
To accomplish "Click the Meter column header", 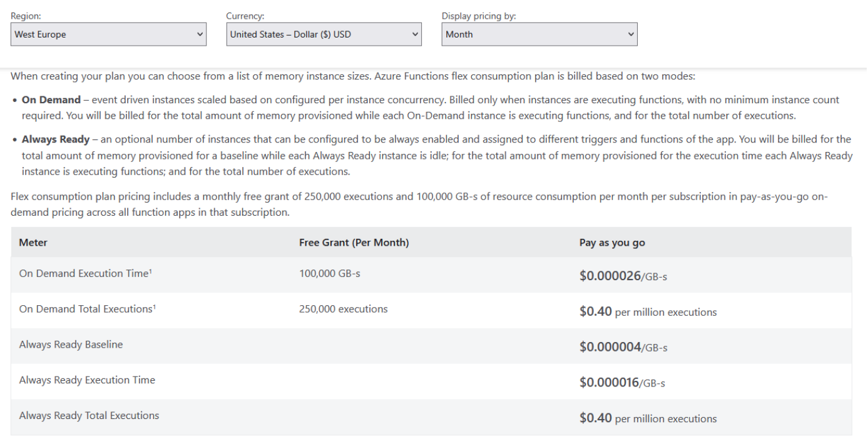I will point(33,243).
